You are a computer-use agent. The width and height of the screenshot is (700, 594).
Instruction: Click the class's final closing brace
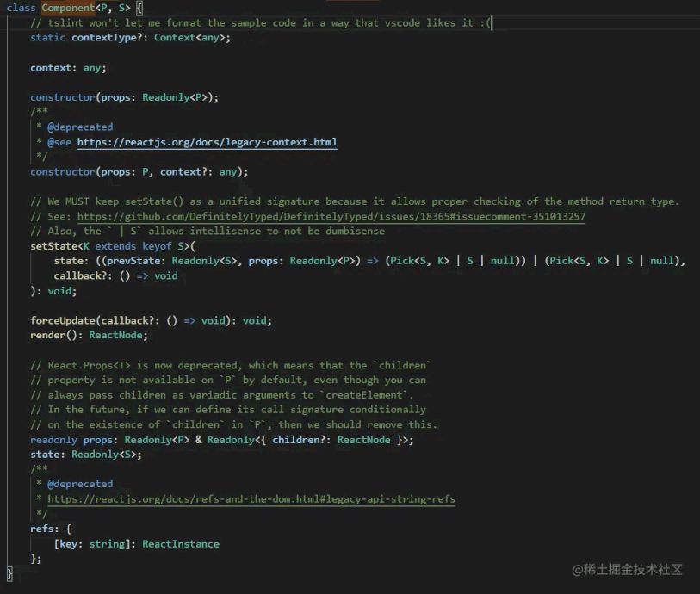tap(9, 572)
